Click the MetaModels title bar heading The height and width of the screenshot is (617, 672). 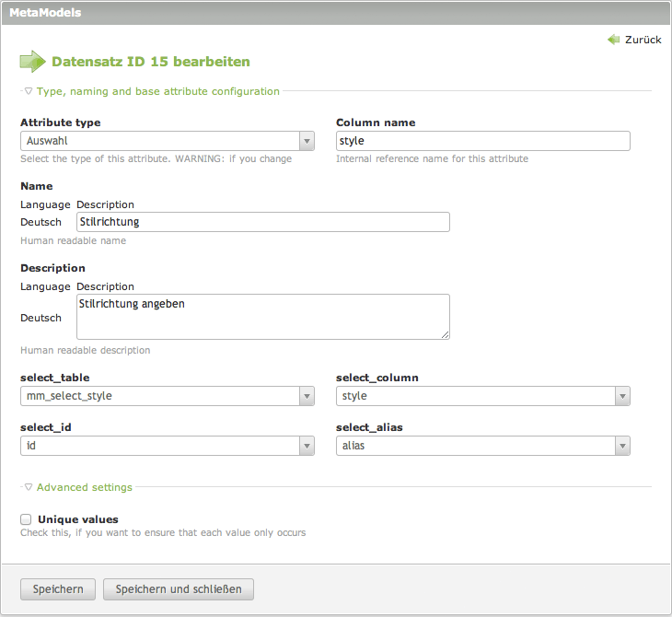46,13
